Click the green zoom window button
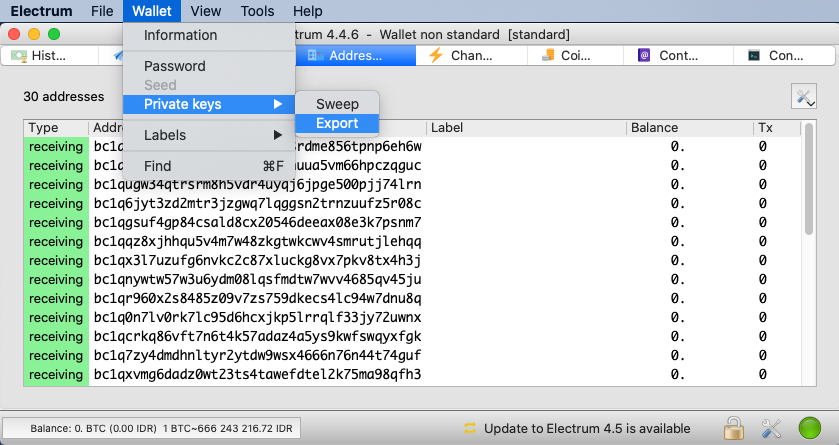This screenshot has height=445, width=839. [54, 34]
